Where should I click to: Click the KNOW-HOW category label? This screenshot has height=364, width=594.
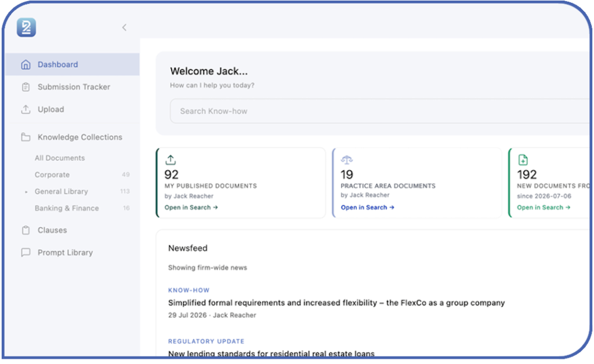(x=189, y=290)
